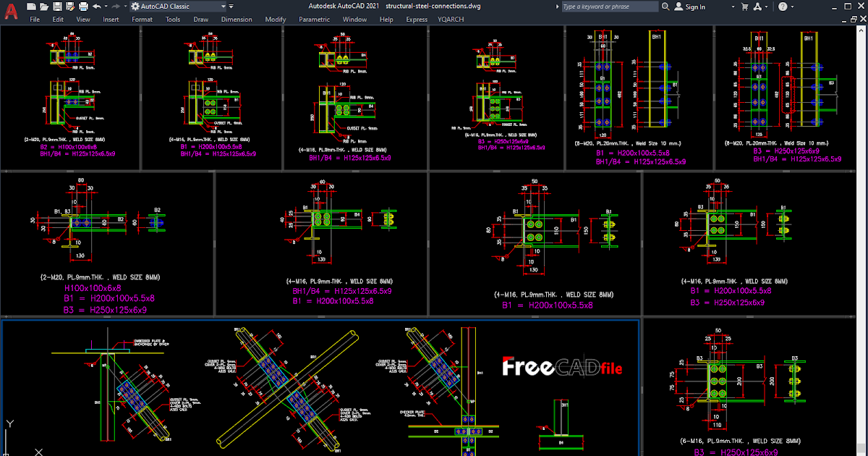
Task: Redo the last undone action
Action: pyautogui.click(x=115, y=7)
